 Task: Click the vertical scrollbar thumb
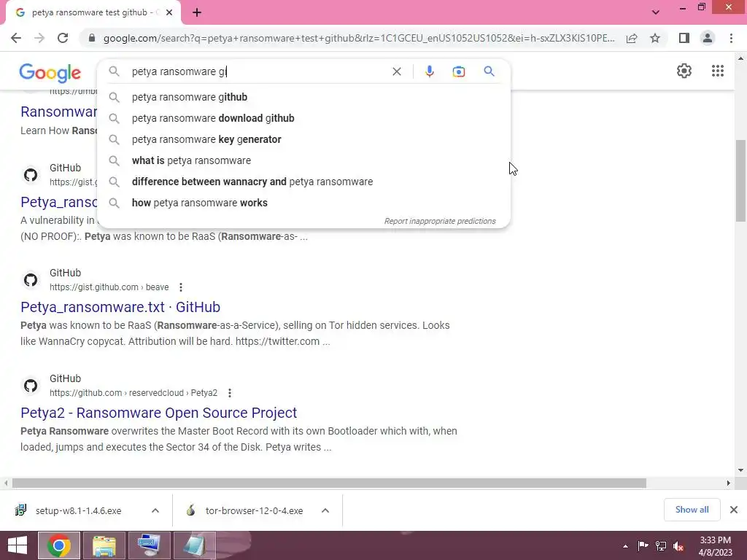pyautogui.click(x=741, y=180)
